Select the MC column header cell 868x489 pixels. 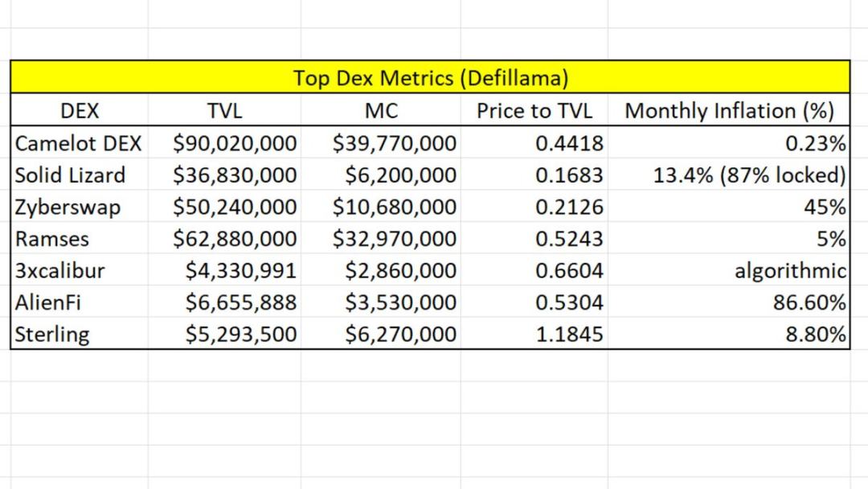point(381,110)
